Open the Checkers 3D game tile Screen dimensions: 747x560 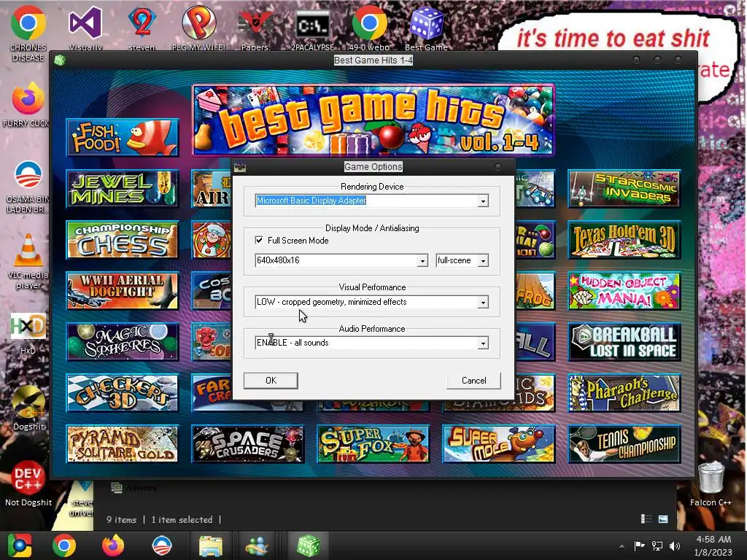123,393
